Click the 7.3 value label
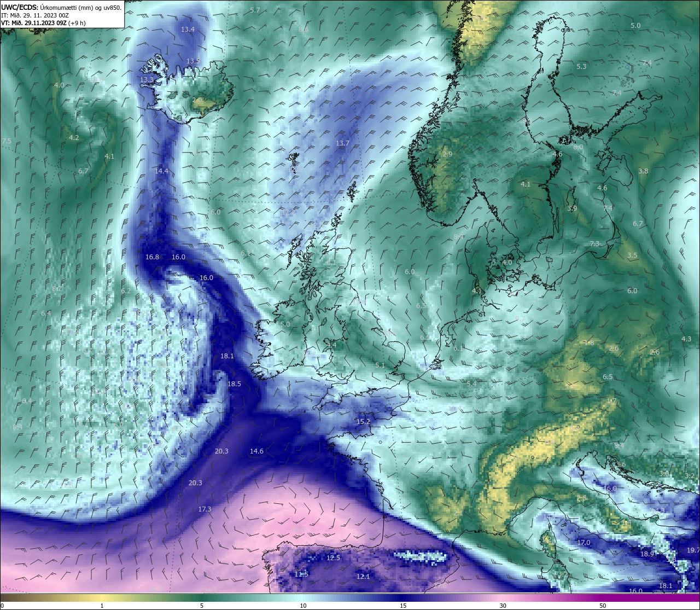Viewport: 700px width, 610px height. [595, 243]
